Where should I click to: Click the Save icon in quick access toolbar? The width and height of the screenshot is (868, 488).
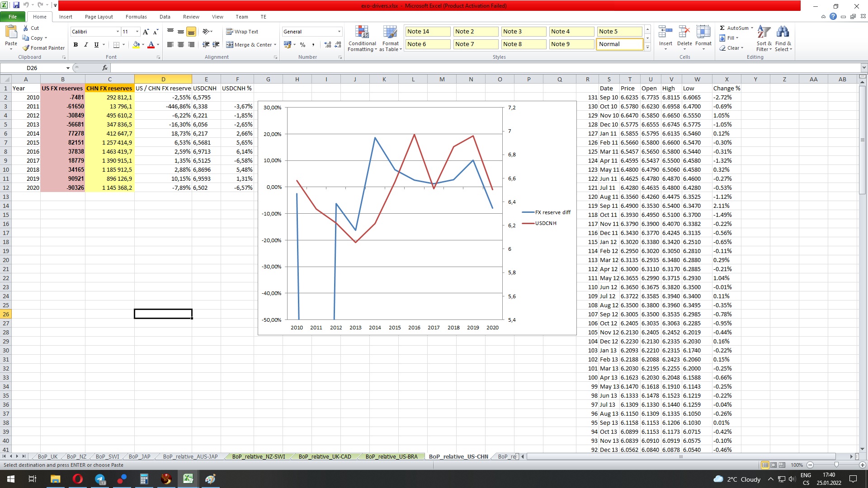point(16,5)
